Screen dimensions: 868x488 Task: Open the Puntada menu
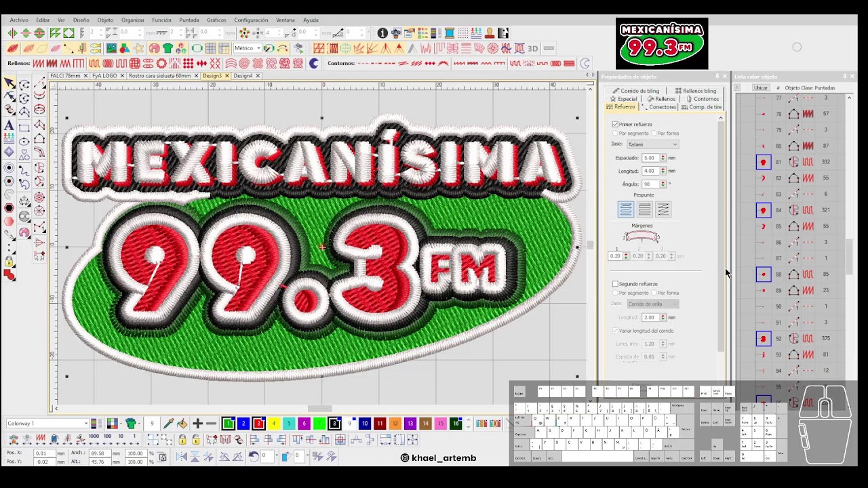pyautogui.click(x=189, y=20)
